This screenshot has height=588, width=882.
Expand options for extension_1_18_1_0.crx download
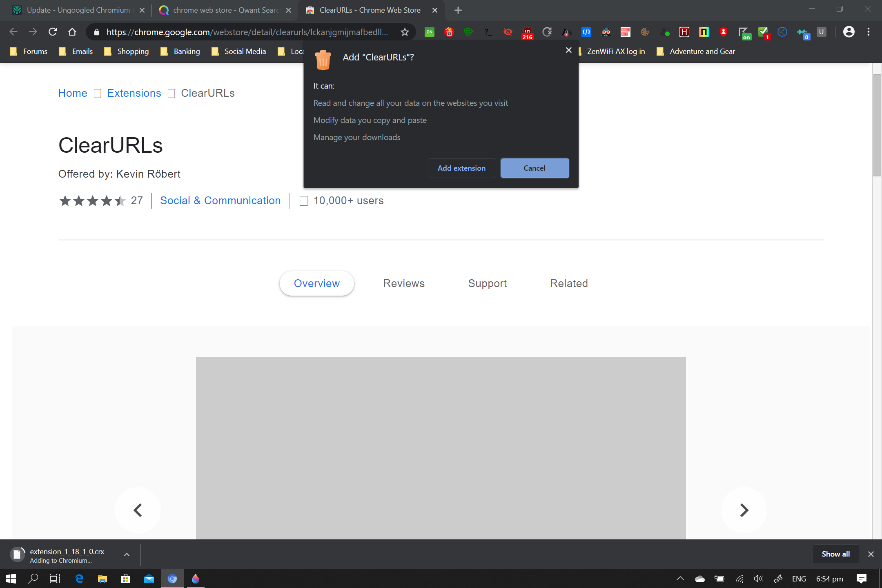(x=127, y=555)
